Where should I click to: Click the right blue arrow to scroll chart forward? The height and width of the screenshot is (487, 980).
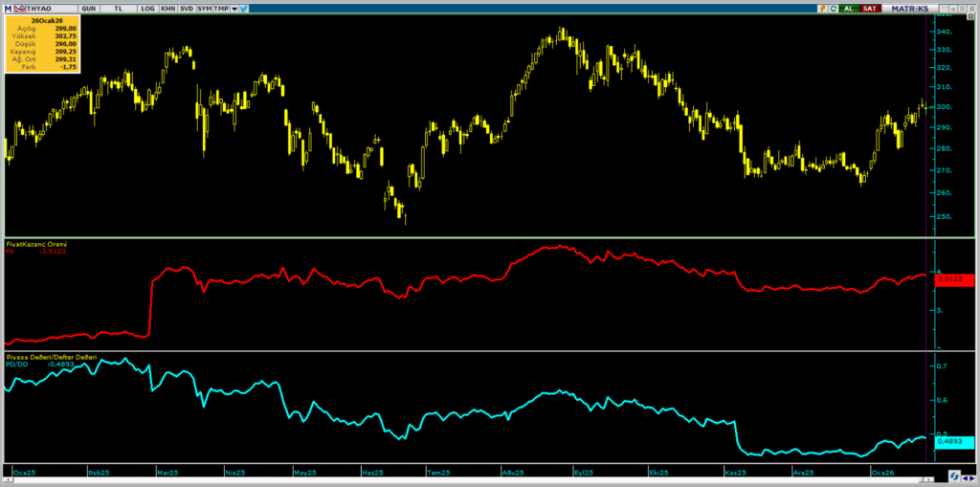[x=972, y=478]
